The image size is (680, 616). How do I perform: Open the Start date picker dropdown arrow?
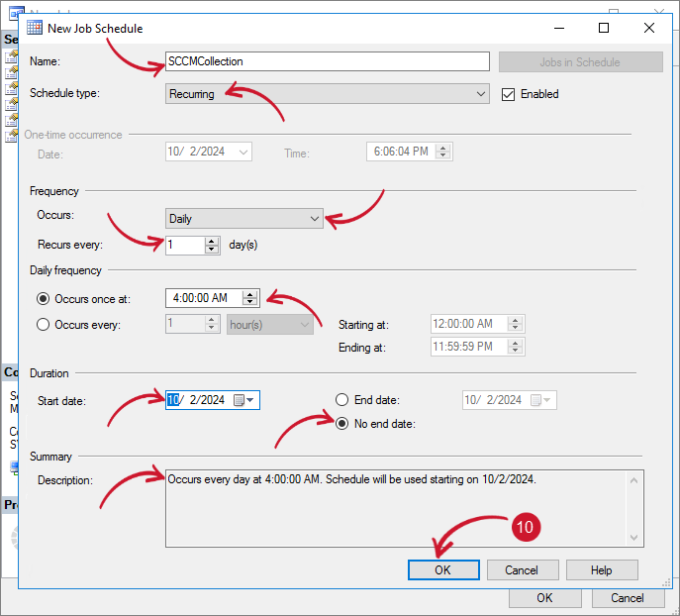[x=251, y=400]
